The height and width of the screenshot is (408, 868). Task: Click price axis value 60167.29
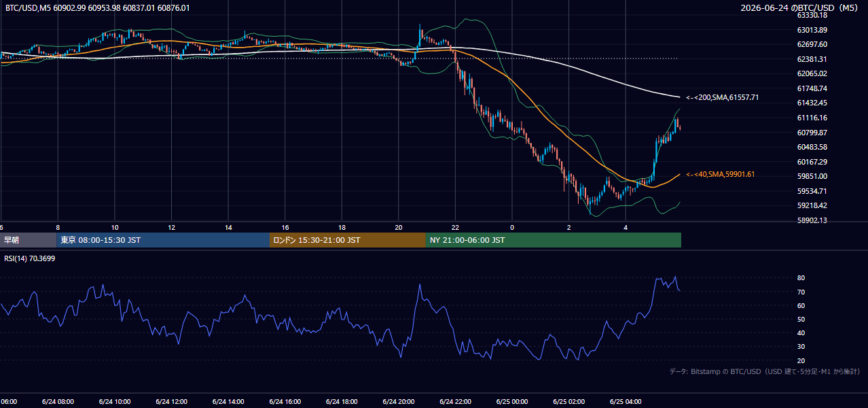coord(812,162)
